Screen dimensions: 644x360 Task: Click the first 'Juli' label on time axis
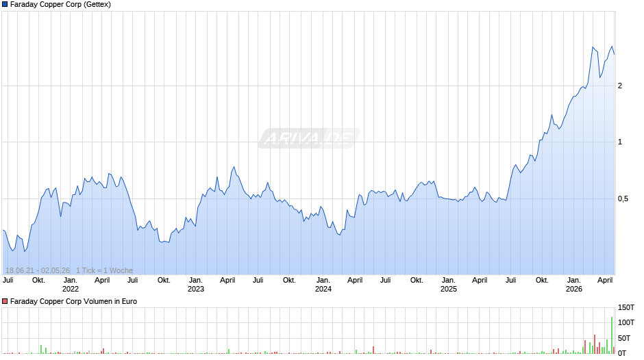(8, 280)
